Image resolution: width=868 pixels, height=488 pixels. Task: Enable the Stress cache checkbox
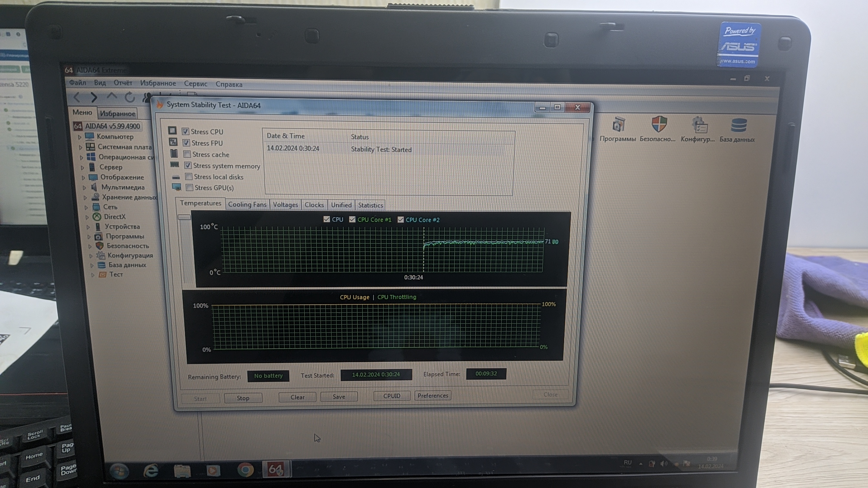click(x=187, y=154)
